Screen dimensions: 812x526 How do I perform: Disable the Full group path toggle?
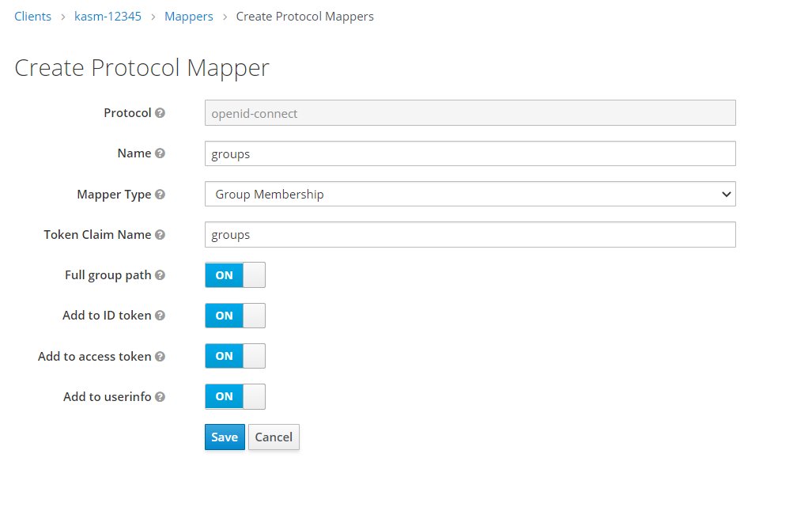235,275
